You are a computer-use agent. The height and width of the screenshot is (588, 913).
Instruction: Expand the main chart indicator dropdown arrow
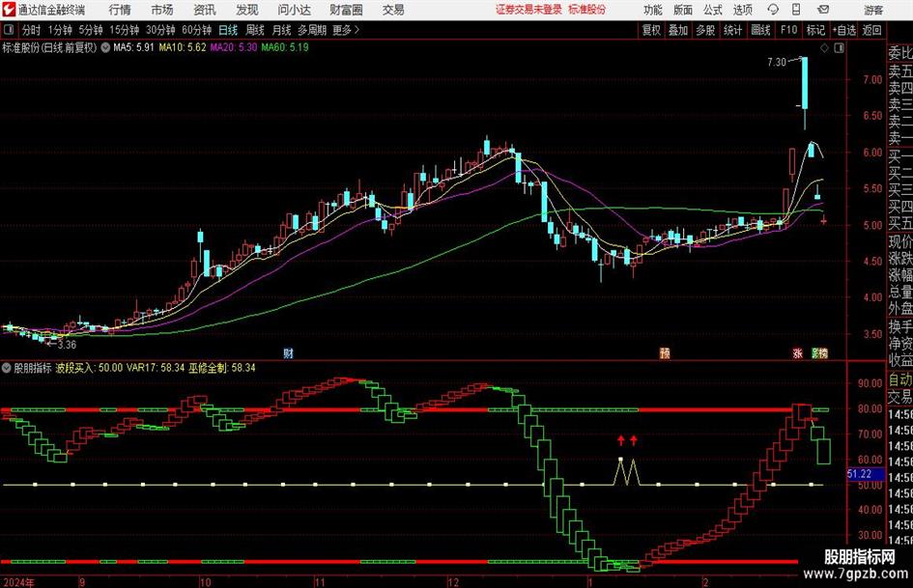pyautogui.click(x=105, y=47)
